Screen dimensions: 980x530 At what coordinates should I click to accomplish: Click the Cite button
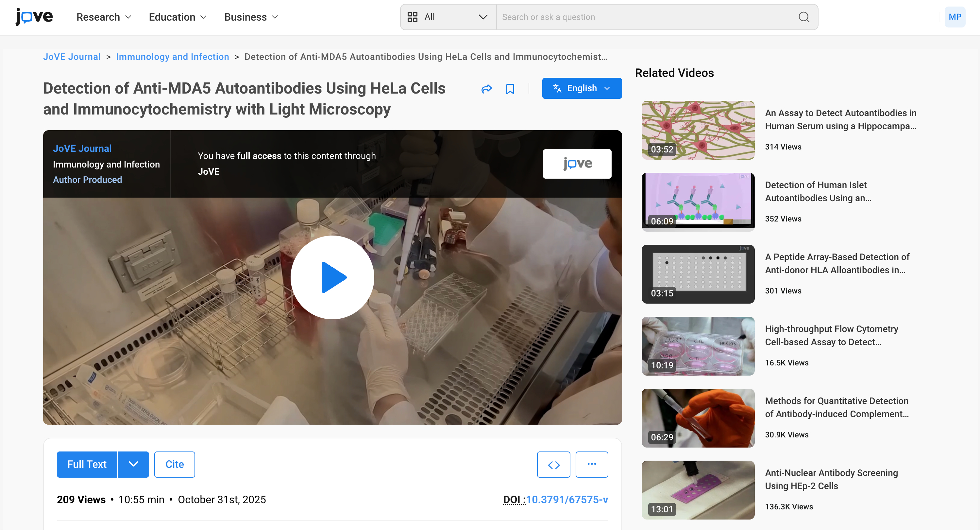tap(175, 465)
